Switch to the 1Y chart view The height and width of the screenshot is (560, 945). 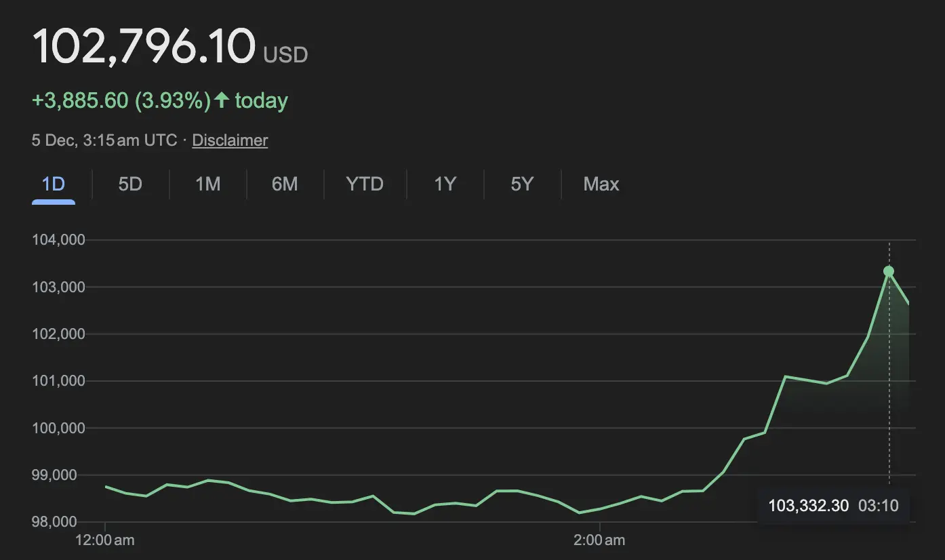coord(445,184)
